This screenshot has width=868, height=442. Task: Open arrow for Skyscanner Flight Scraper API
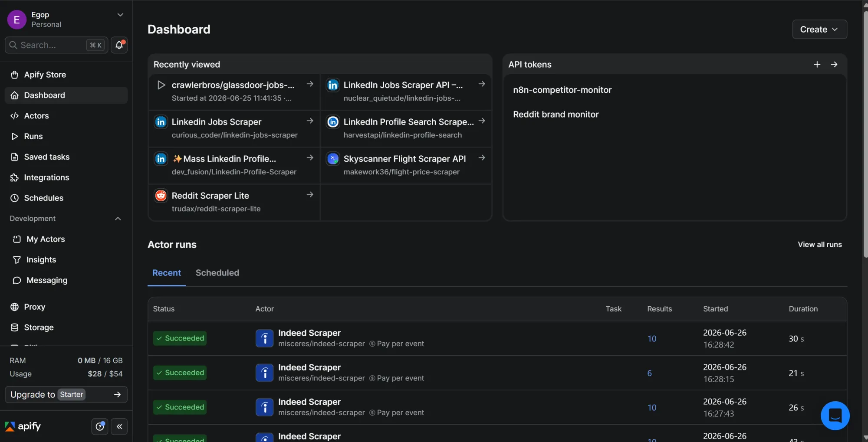[481, 157]
